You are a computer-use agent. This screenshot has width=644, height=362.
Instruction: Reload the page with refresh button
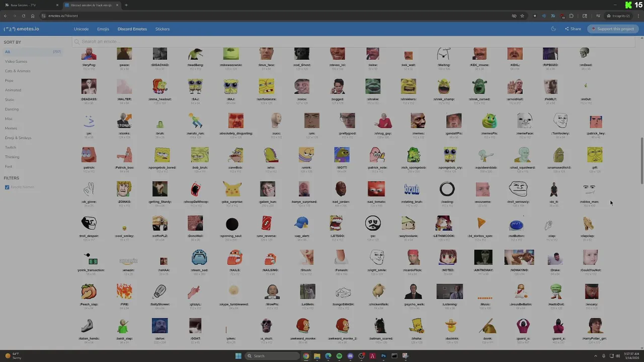(x=23, y=16)
